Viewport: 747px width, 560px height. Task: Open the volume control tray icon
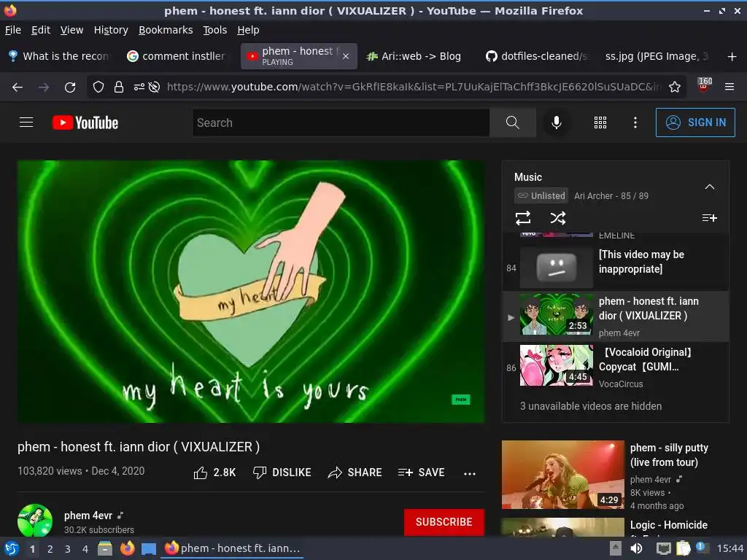(636, 548)
